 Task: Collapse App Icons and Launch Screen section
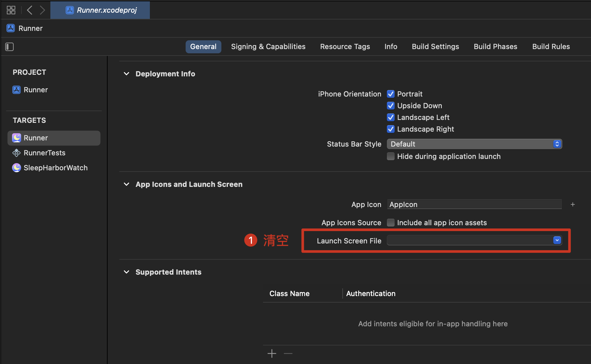(x=126, y=184)
